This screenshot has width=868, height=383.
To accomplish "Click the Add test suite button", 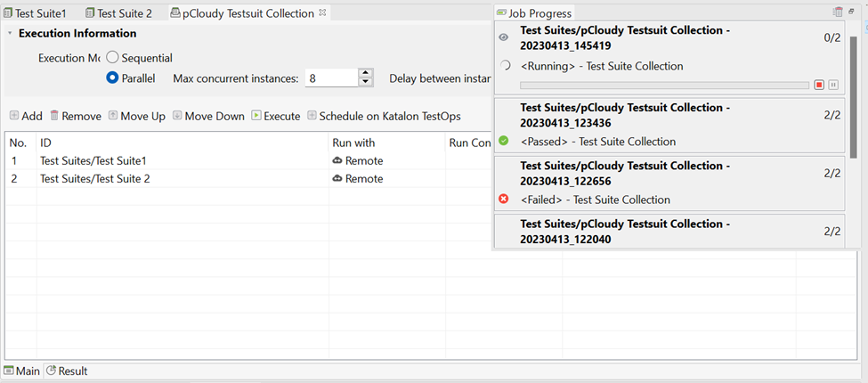I will [x=26, y=116].
